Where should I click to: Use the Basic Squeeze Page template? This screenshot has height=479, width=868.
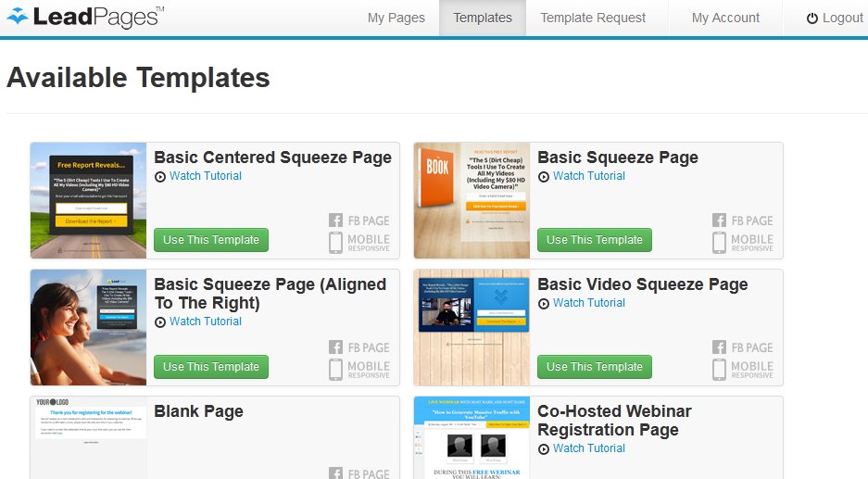click(595, 240)
